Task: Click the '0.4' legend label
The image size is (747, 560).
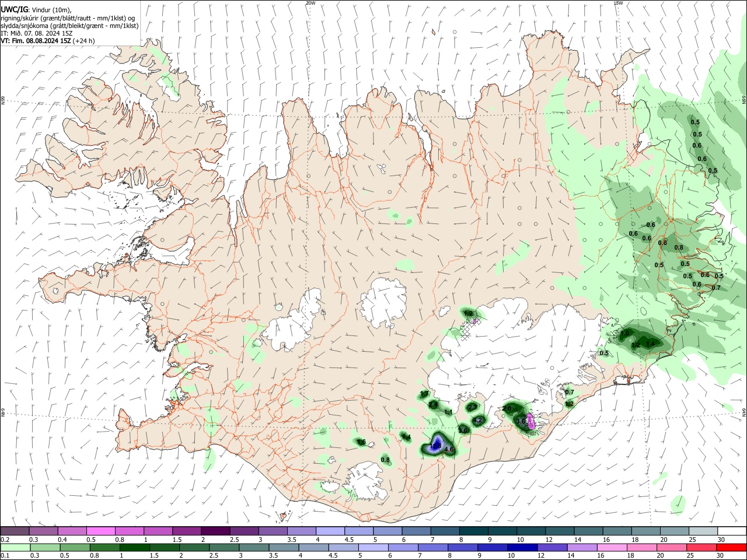Action: pos(62,540)
